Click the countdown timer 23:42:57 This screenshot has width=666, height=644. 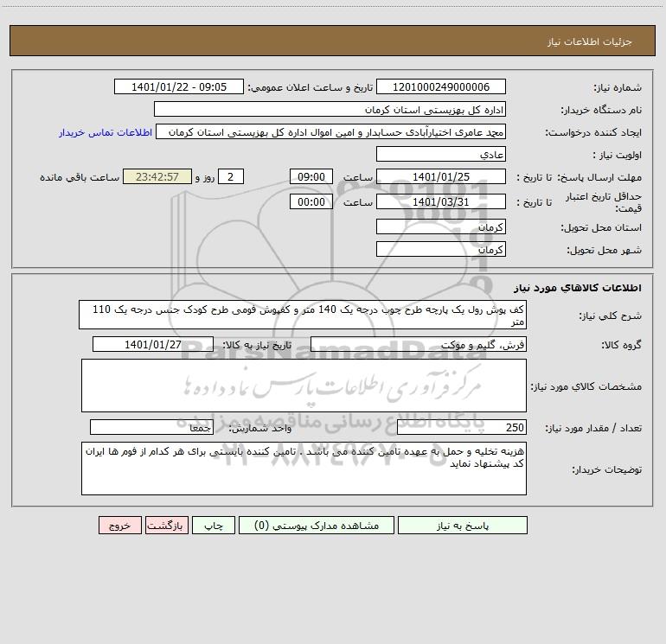157,177
